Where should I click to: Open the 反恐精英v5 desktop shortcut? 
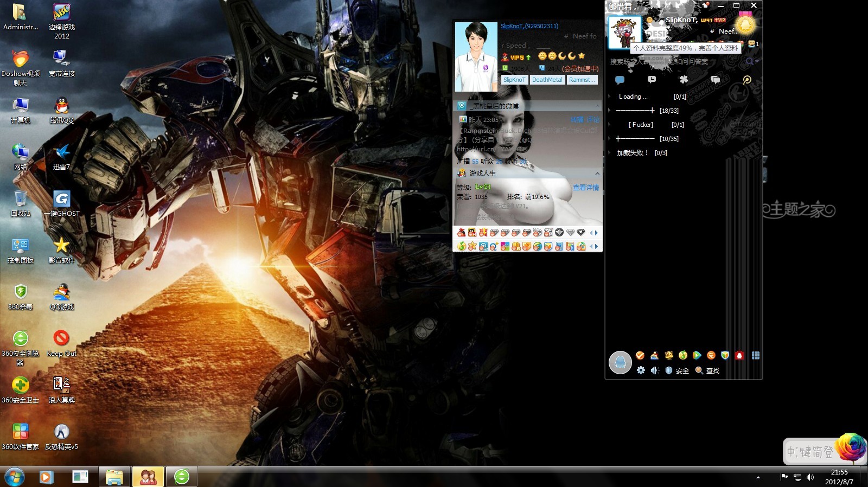(x=62, y=437)
